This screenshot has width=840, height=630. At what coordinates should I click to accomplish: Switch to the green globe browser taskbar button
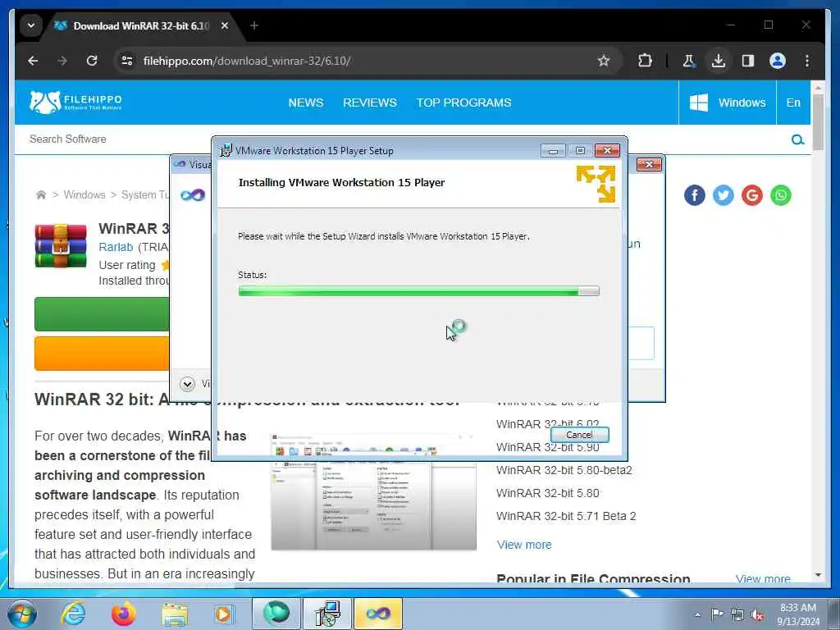(276, 614)
